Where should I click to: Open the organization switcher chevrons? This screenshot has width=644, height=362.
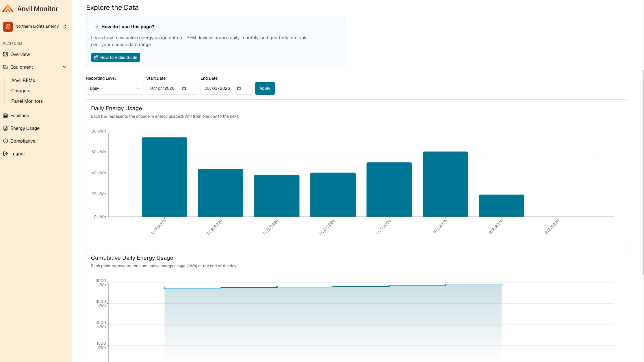(x=65, y=27)
